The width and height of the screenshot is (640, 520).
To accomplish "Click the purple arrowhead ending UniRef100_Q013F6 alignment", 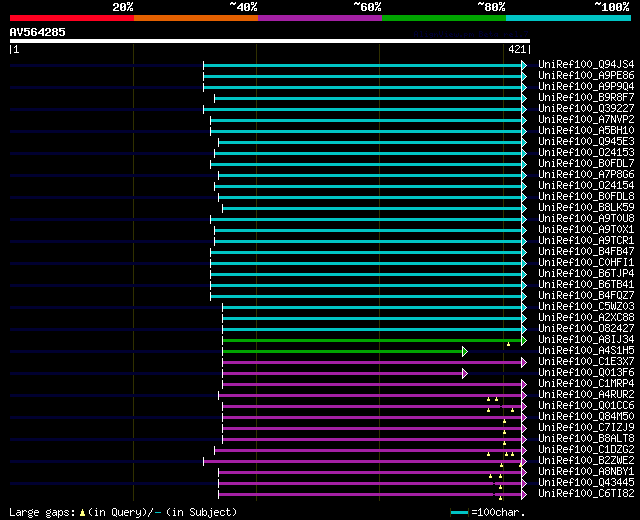I will (x=464, y=373).
